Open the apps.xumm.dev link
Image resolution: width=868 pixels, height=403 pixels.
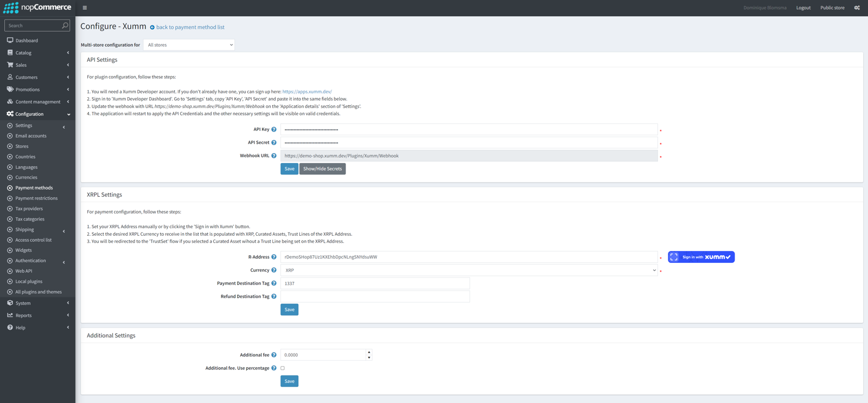[307, 92]
